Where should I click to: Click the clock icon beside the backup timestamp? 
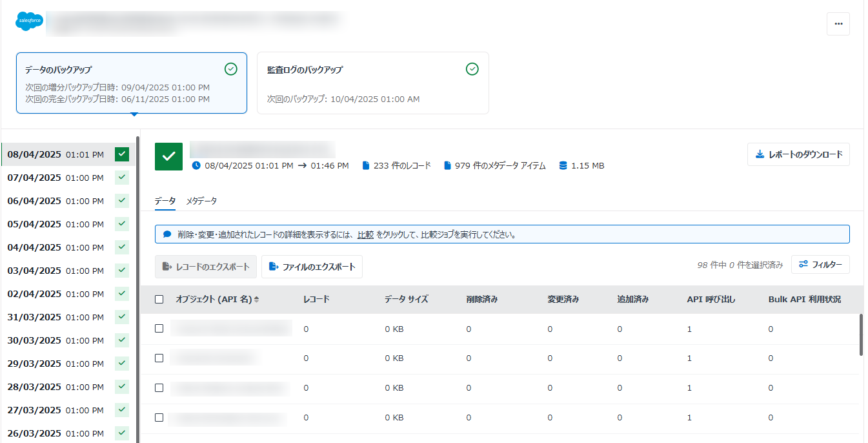click(196, 165)
